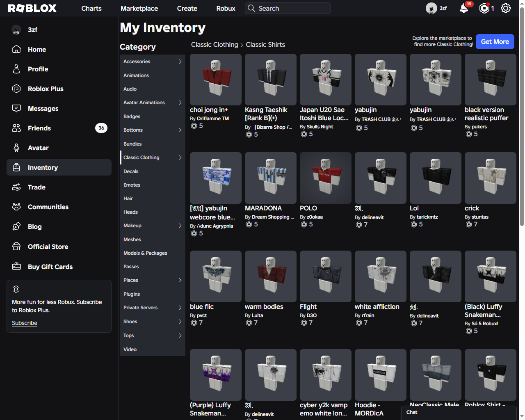525x420 pixels.
Task: Click the sidebar 3zf profile picture
Action: coord(16,30)
